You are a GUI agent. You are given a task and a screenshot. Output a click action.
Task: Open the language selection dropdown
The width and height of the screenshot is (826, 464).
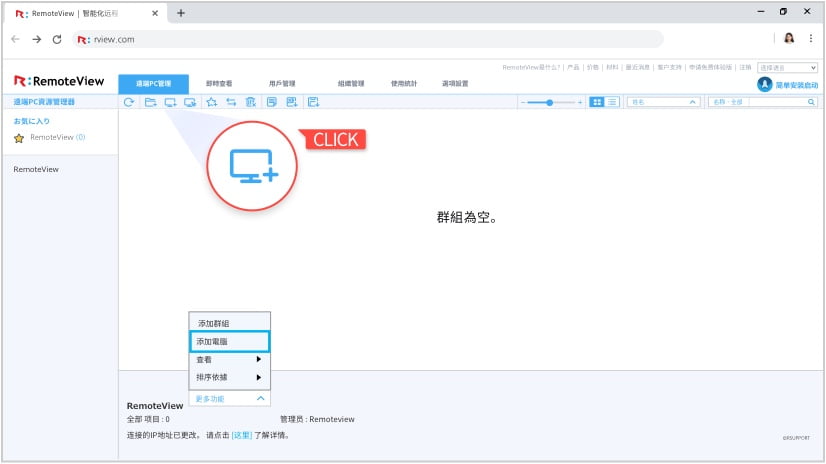click(x=788, y=67)
